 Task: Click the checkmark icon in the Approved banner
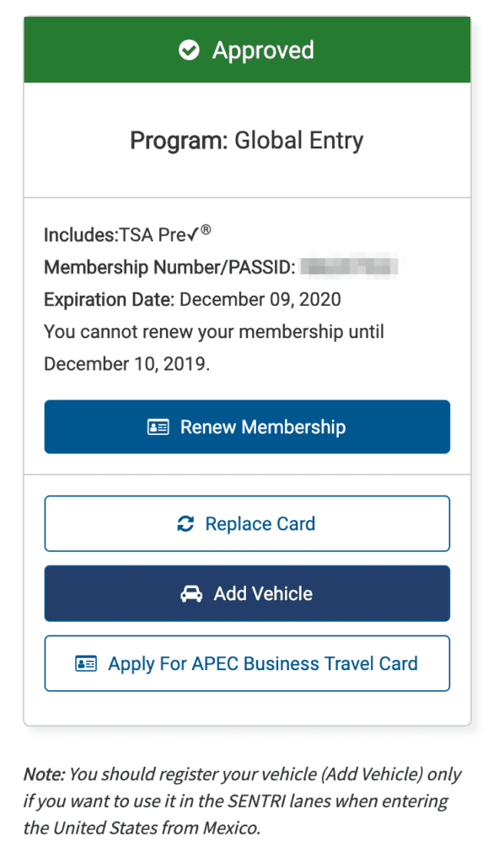185,50
